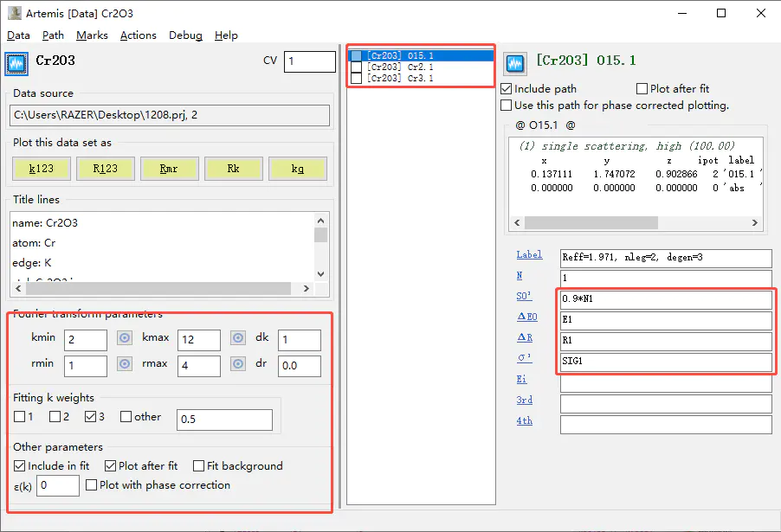Click the ΔE0 parameter link
Image resolution: width=781 pixels, height=532 pixels.
pos(527,317)
